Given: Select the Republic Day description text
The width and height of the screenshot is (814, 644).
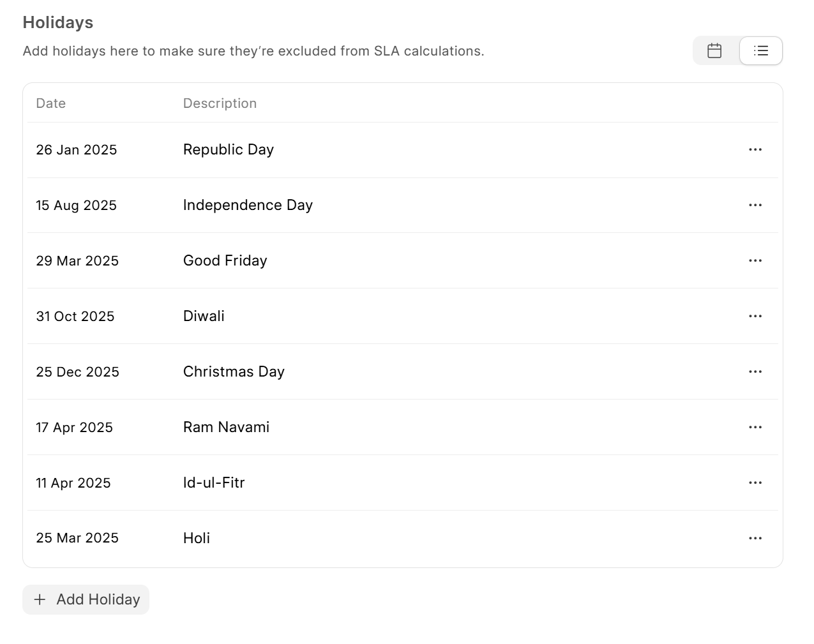Looking at the screenshot, I should click(x=228, y=149).
